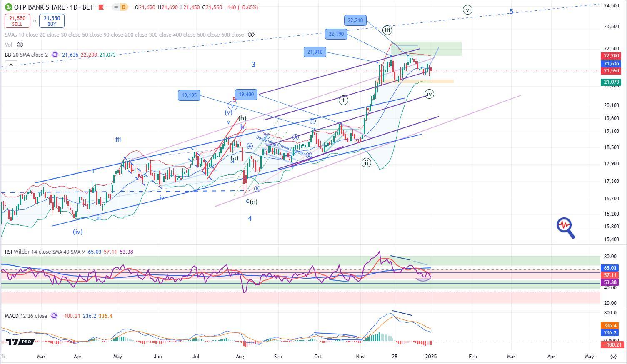Image resolution: width=627 pixels, height=364 pixels.
Task: Click the 21,910 price callout
Action: (315, 52)
